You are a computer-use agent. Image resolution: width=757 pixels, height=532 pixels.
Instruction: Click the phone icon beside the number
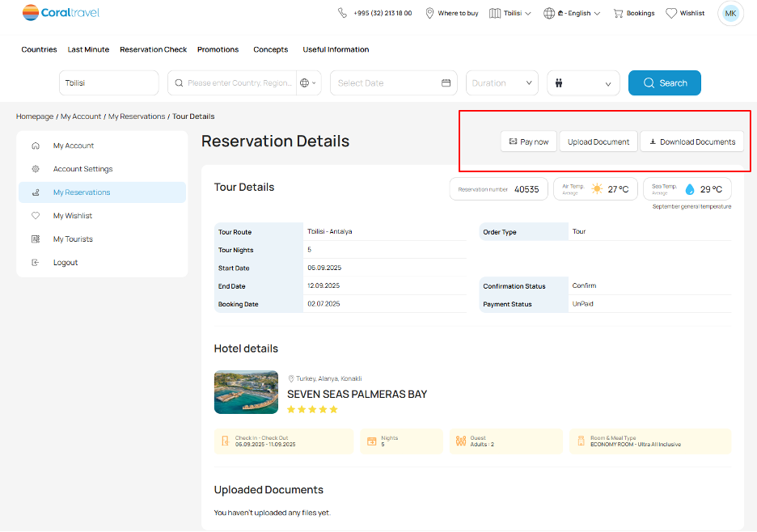pyautogui.click(x=343, y=13)
